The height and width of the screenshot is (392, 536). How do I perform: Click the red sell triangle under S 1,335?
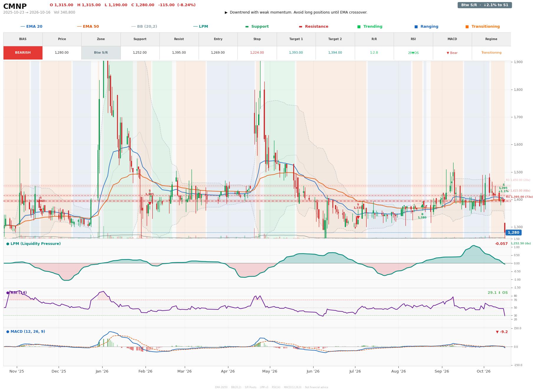358,218
